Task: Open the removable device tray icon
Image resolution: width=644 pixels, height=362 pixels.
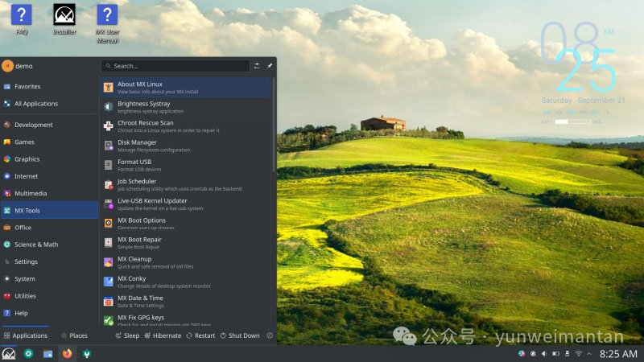Action: (x=568, y=354)
